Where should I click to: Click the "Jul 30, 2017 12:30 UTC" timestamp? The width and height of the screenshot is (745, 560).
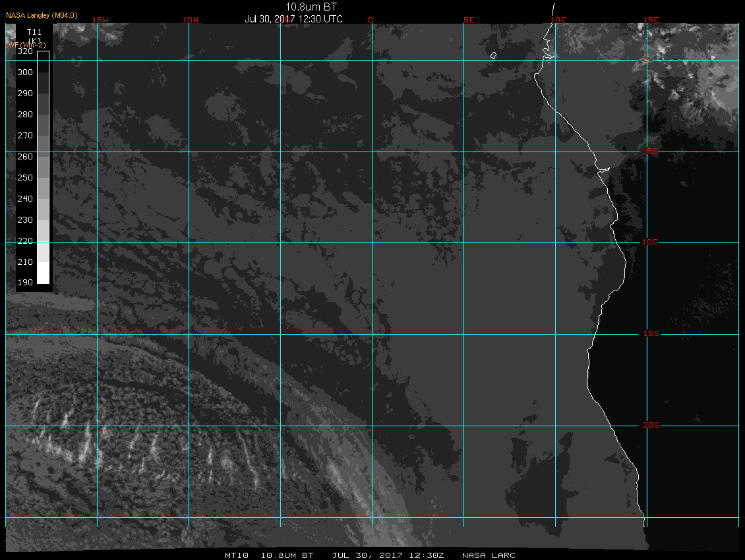(x=293, y=19)
